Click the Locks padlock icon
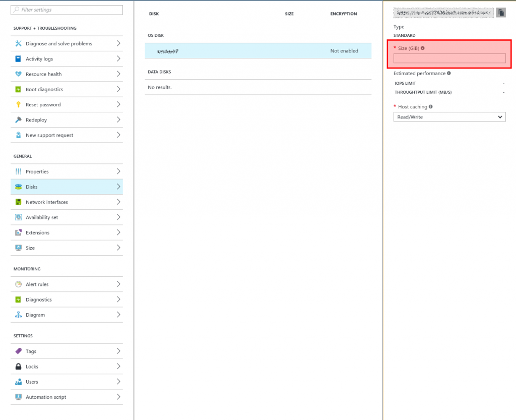Image resolution: width=516 pixels, height=420 pixels. point(19,367)
